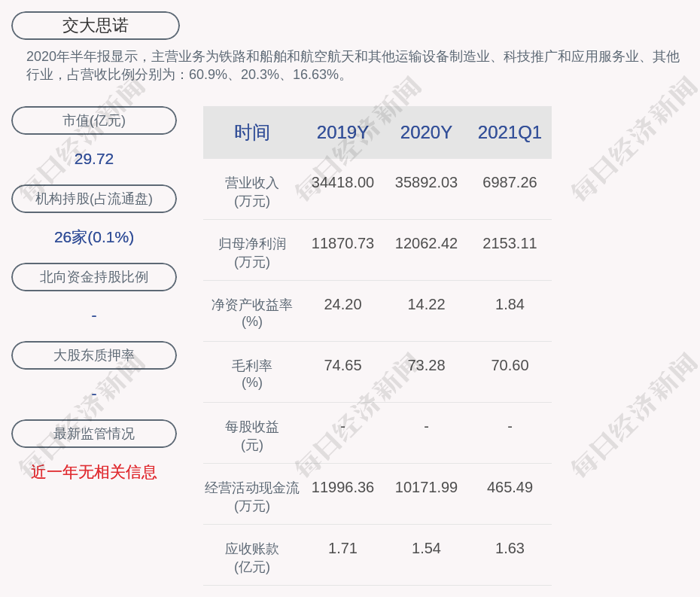Click ROE value 24.20

pos(343,305)
